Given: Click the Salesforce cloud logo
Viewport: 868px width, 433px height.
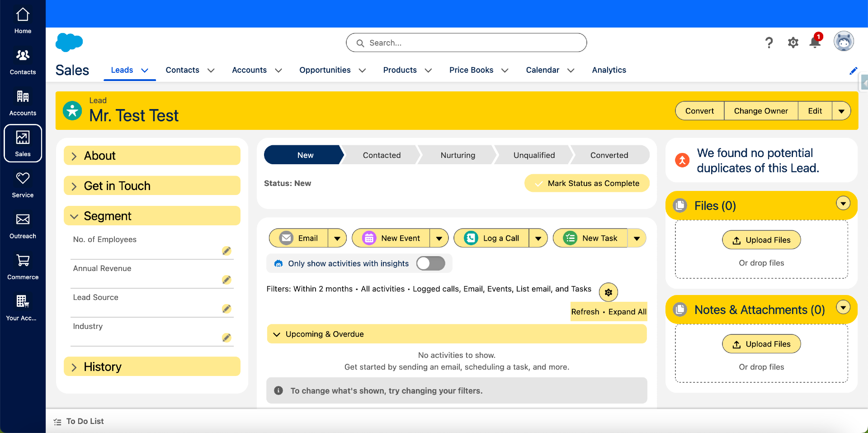Looking at the screenshot, I should click(x=69, y=43).
